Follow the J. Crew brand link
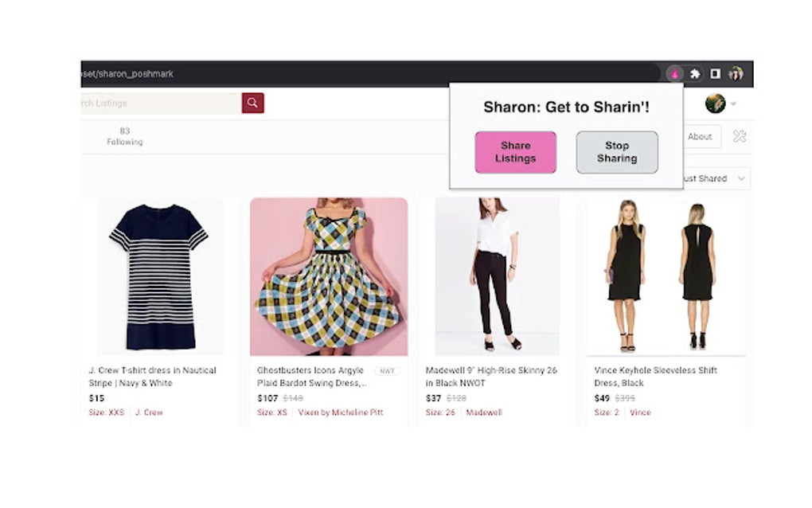This screenshot has width=812, height=508. pyautogui.click(x=148, y=412)
